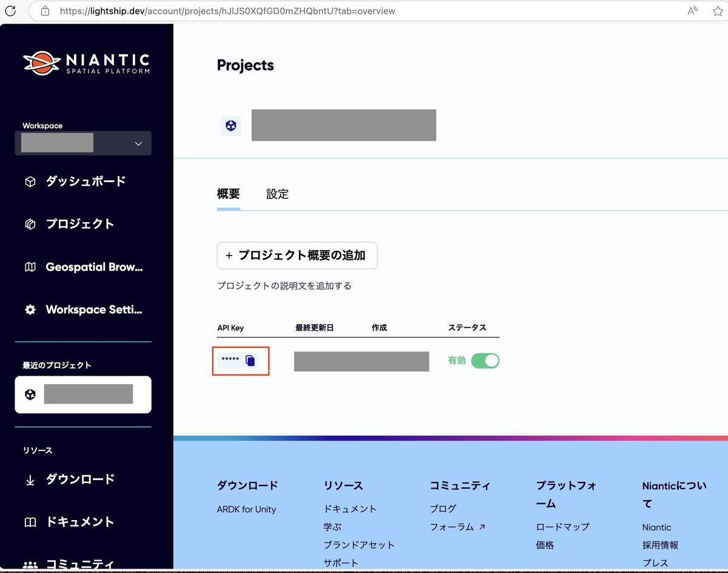Viewport: 728px width, 573px height.
Task: Click the download arrow icon in the sidebar
Action: click(30, 480)
